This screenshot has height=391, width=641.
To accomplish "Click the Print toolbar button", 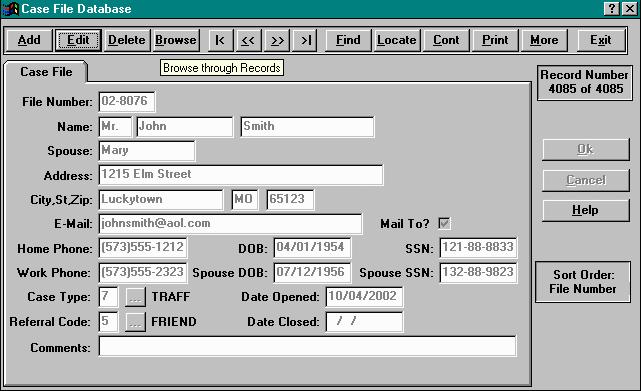I will pyautogui.click(x=495, y=40).
